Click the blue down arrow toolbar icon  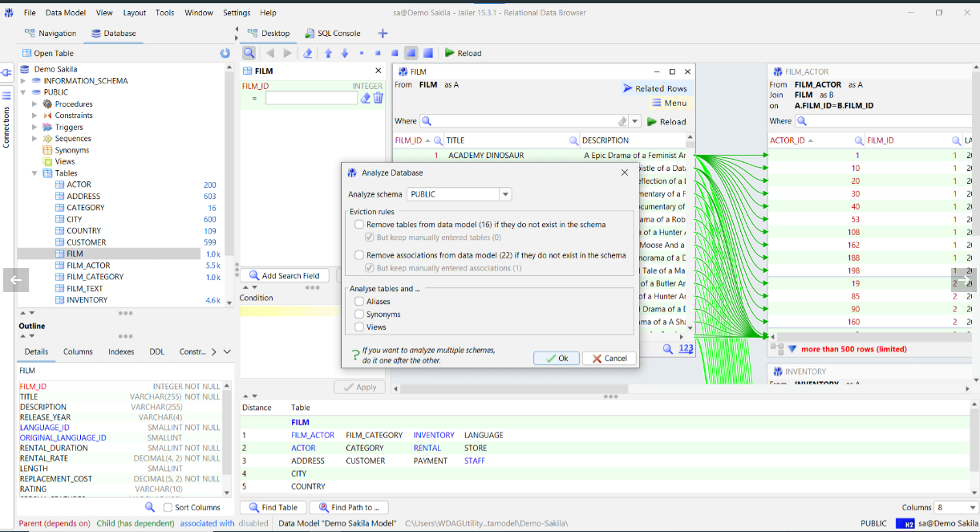[x=345, y=53]
